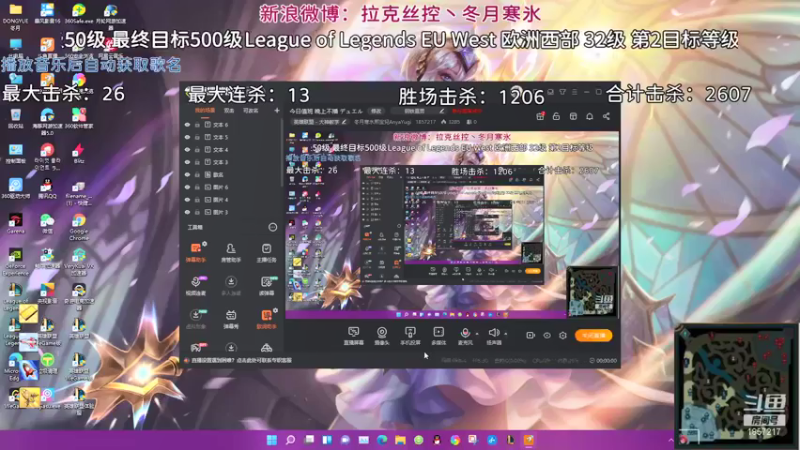Viewport: 800px width, 450px height.
Task: Open the streaming app hamburger menu
Action: pos(574,92)
